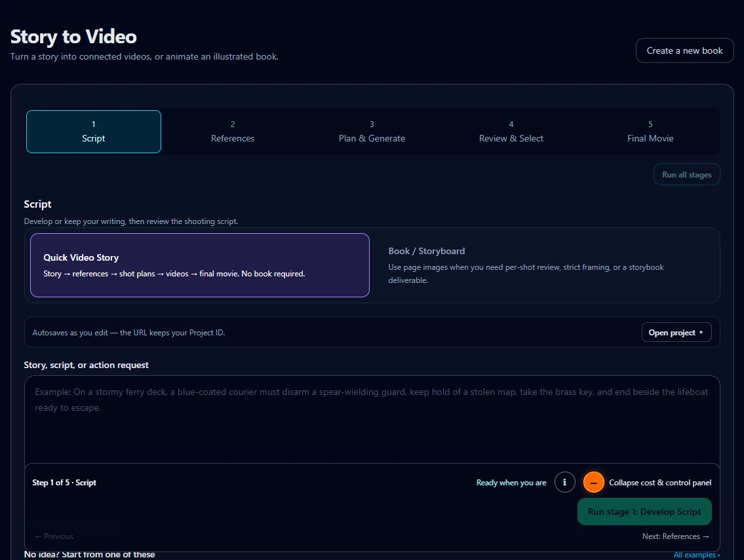The width and height of the screenshot is (744, 560).
Task: Click the Autosaves as you edit note
Action: pos(128,332)
